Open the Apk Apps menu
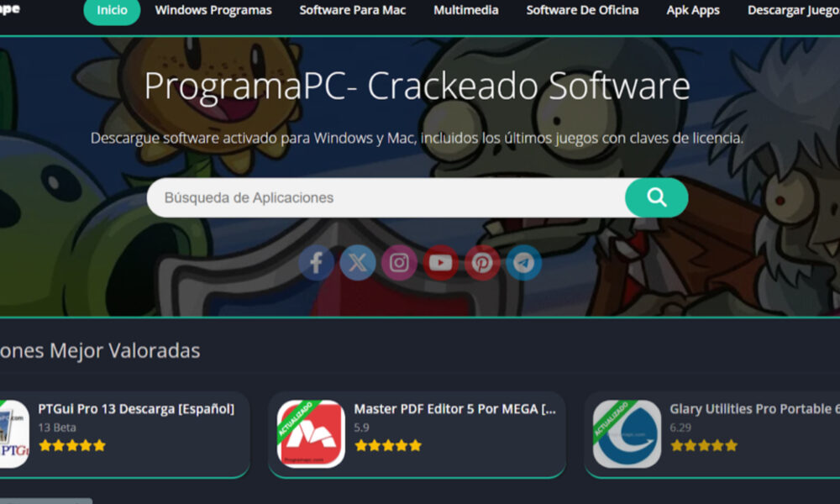The width and height of the screenshot is (840, 504). pos(693,10)
